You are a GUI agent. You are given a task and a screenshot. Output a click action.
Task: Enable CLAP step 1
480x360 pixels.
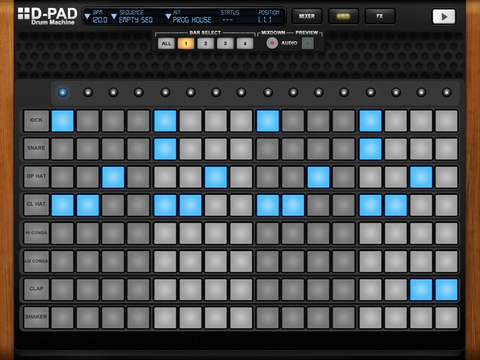tap(62, 289)
